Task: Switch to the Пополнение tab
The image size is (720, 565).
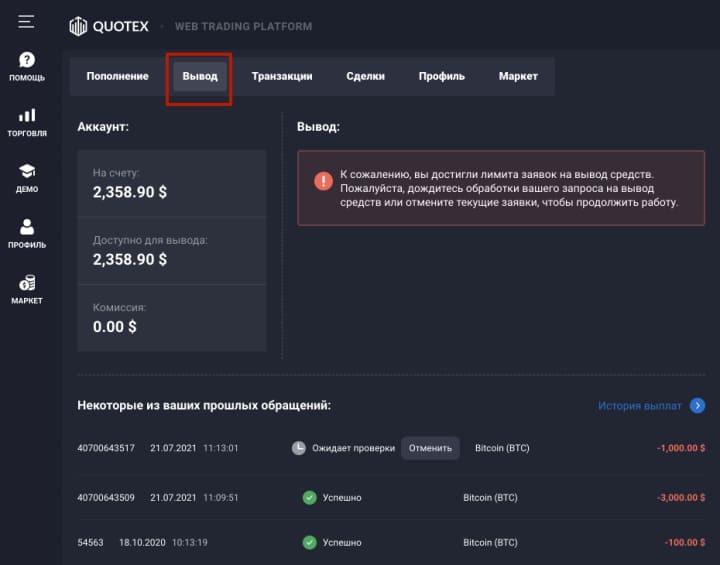Action: pyautogui.click(x=117, y=76)
